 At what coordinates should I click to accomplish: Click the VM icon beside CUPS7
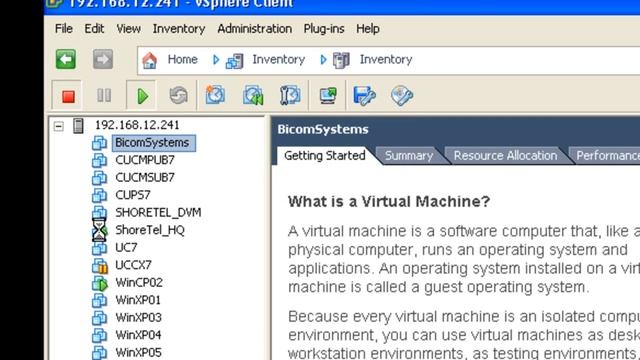point(99,196)
